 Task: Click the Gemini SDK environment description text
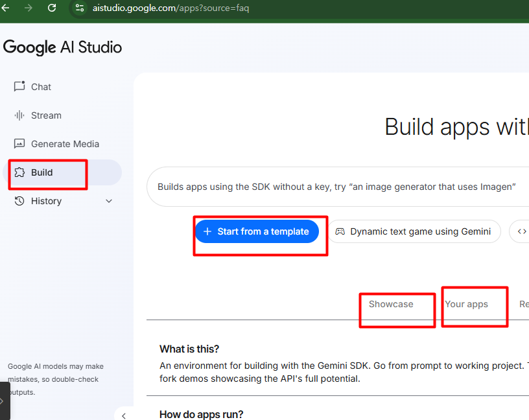point(344,372)
